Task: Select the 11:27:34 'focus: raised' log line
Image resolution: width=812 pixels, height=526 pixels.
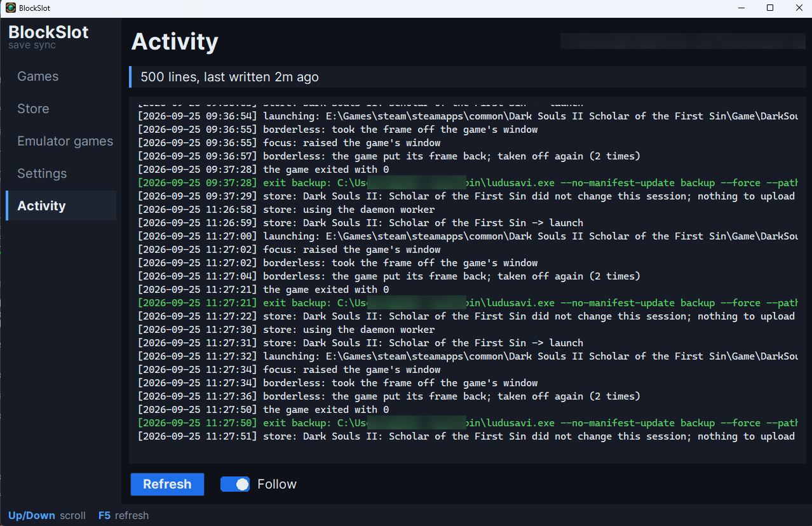Action: 289,370
